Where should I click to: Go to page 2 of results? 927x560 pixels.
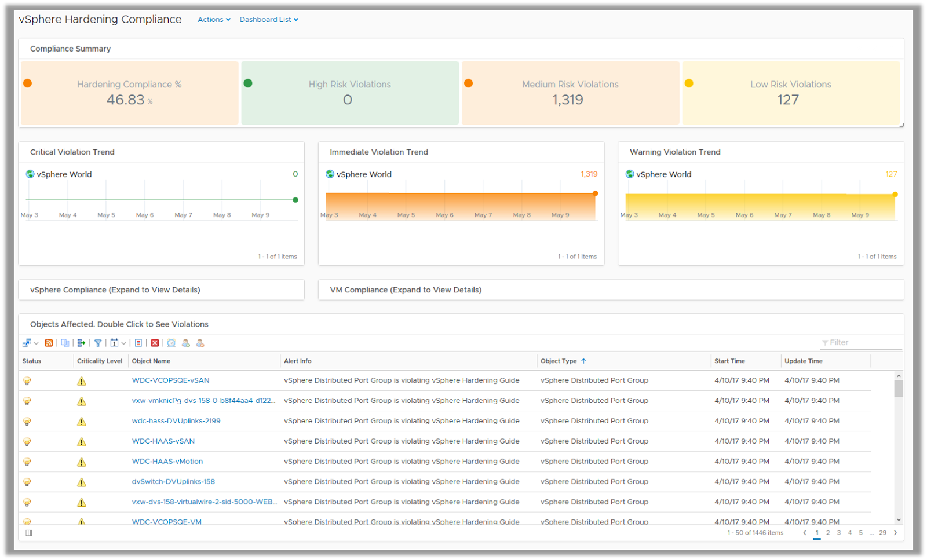828,533
